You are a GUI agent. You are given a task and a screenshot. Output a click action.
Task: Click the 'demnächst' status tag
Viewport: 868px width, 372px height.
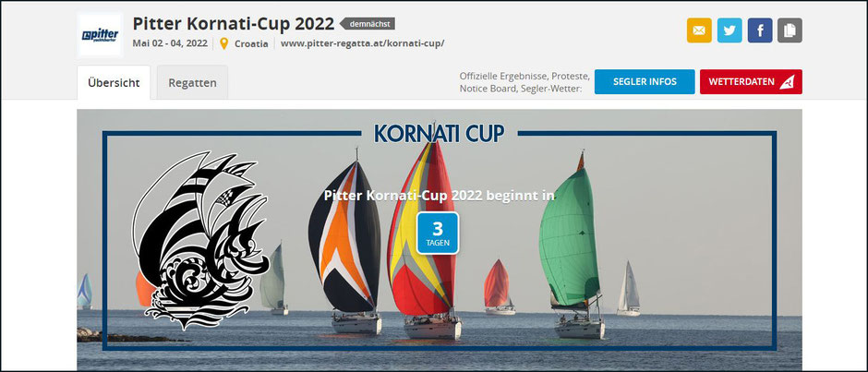(367, 24)
